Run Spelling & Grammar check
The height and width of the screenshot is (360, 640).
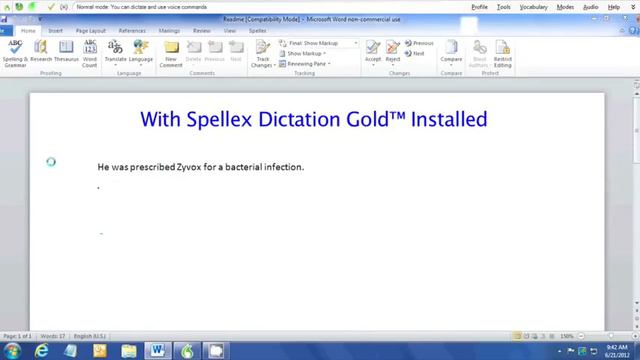tap(15, 53)
